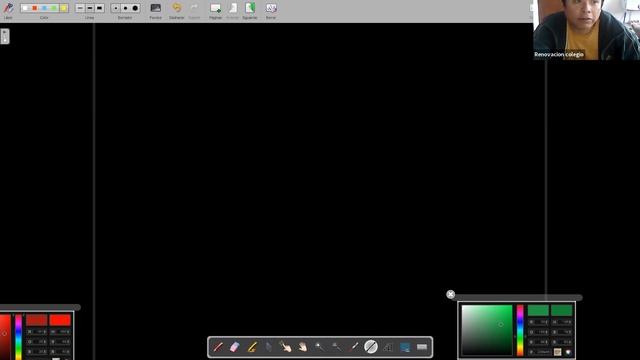The image size is (640, 360).
Task: Go to the next page (green page icon)
Action: (x=250, y=8)
